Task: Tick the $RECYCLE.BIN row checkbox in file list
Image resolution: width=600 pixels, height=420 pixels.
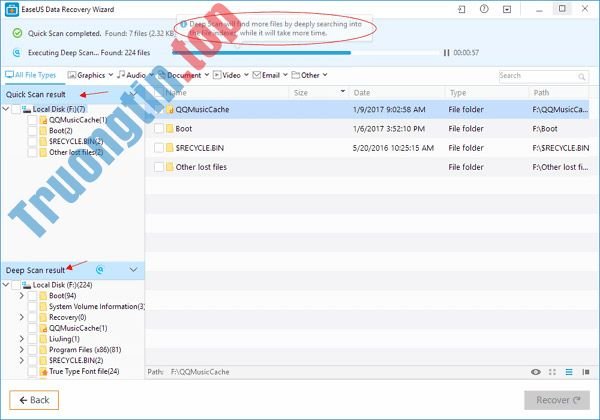Action: click(x=159, y=147)
